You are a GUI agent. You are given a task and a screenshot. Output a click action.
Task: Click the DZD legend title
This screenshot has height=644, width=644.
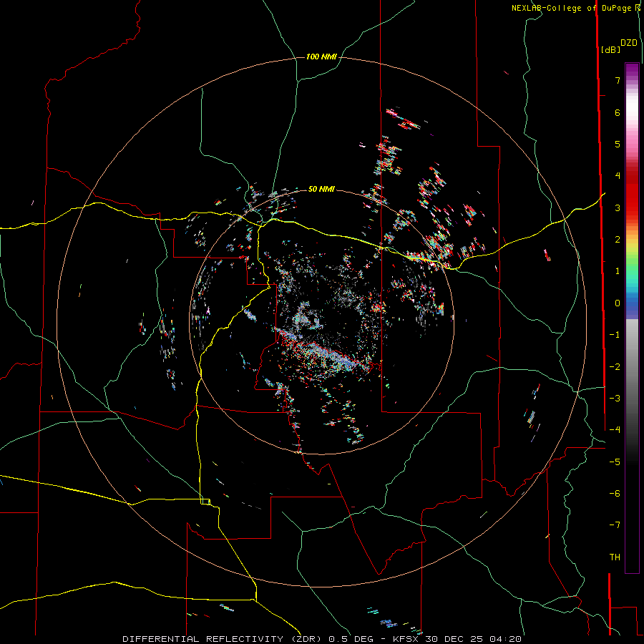click(629, 43)
